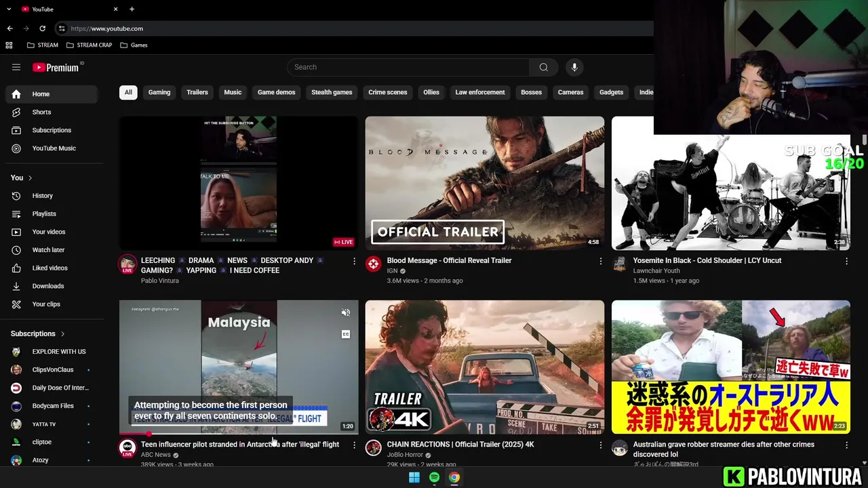This screenshot has height=488, width=868.
Task: Close the YouTube browser tab
Action: click(x=115, y=9)
